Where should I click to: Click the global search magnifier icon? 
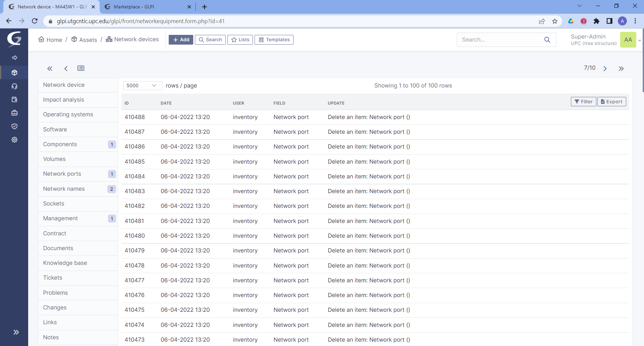tap(547, 40)
